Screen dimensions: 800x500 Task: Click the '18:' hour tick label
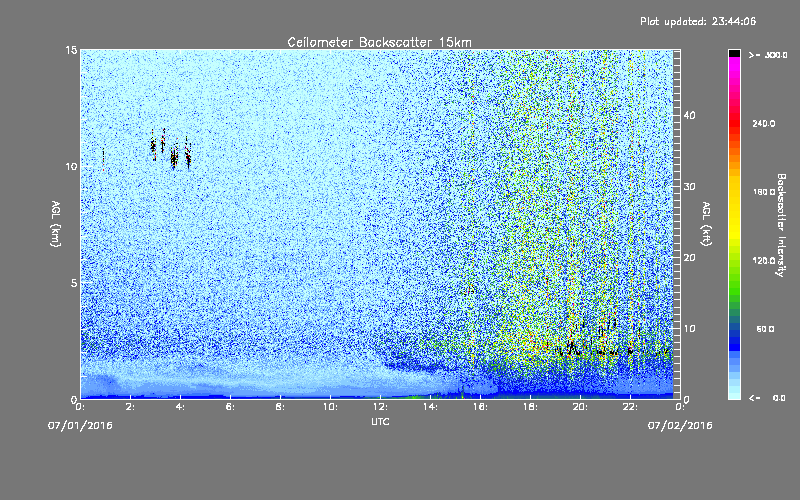click(531, 407)
